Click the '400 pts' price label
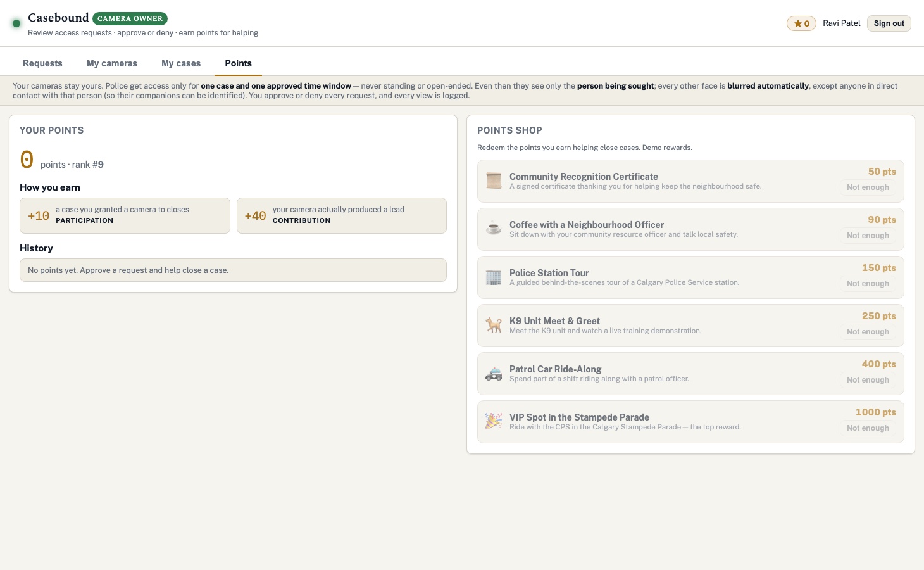The height and width of the screenshot is (570, 924). [879, 364]
